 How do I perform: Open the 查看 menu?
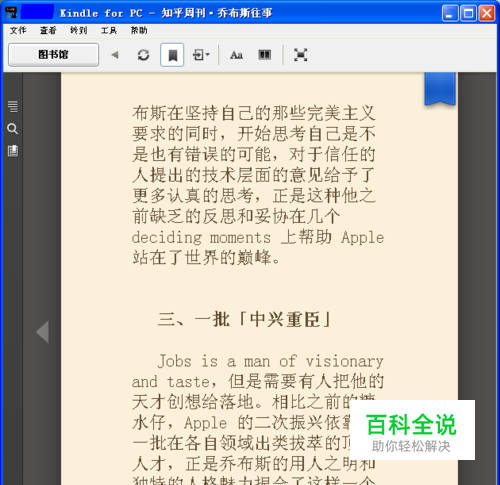pos(48,31)
